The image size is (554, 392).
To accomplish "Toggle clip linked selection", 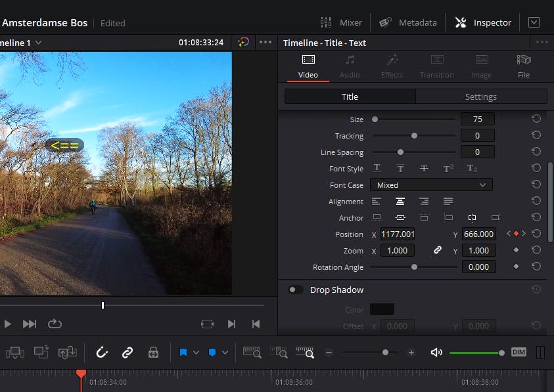I will tap(127, 353).
